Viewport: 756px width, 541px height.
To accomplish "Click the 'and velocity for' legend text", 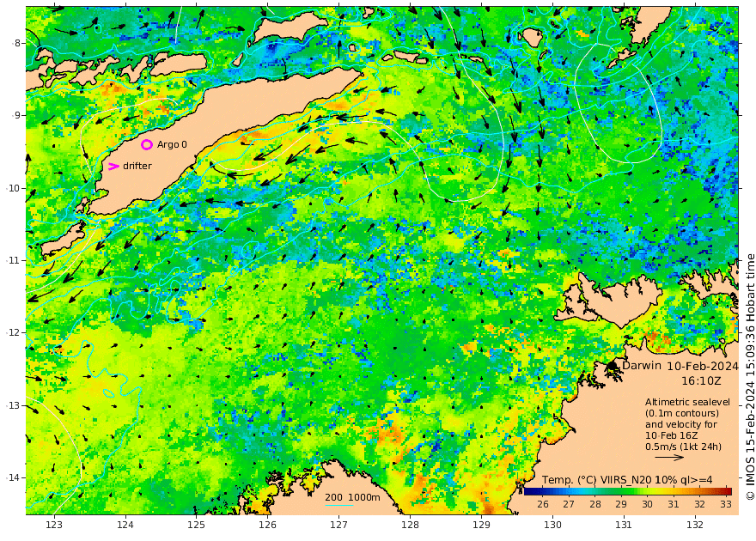I will coord(681,424).
